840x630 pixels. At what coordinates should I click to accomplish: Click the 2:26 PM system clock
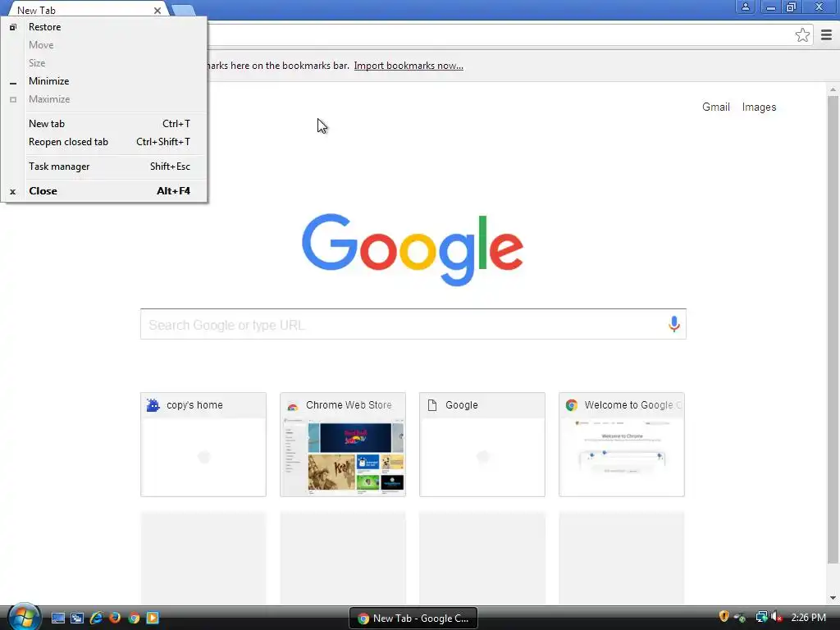pyautogui.click(x=808, y=618)
